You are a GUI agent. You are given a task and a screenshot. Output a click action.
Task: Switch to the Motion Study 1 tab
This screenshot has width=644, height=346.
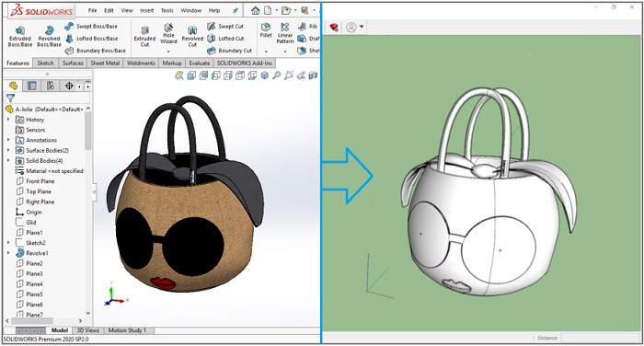(x=127, y=330)
